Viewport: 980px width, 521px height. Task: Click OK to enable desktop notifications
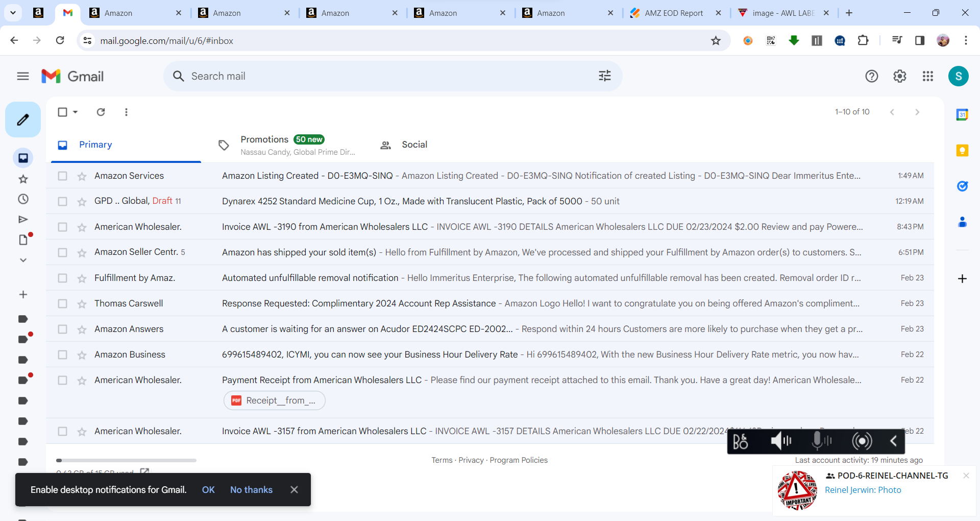[x=208, y=490]
